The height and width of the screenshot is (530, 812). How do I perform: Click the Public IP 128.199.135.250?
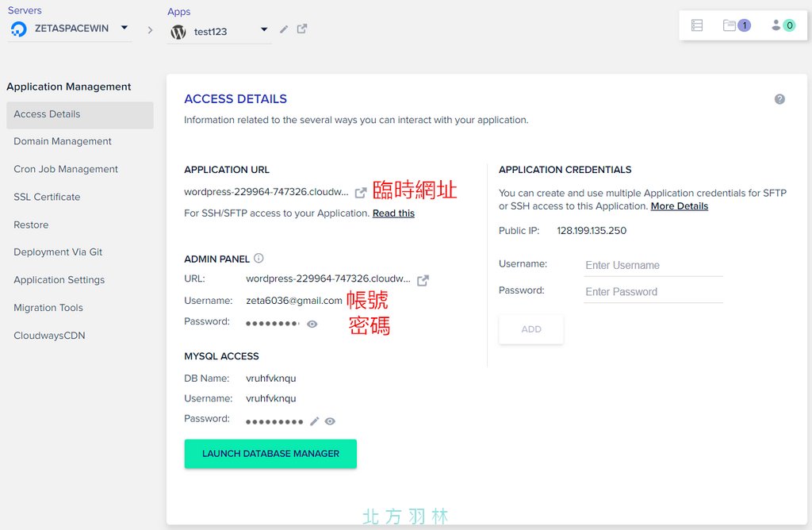pos(592,231)
